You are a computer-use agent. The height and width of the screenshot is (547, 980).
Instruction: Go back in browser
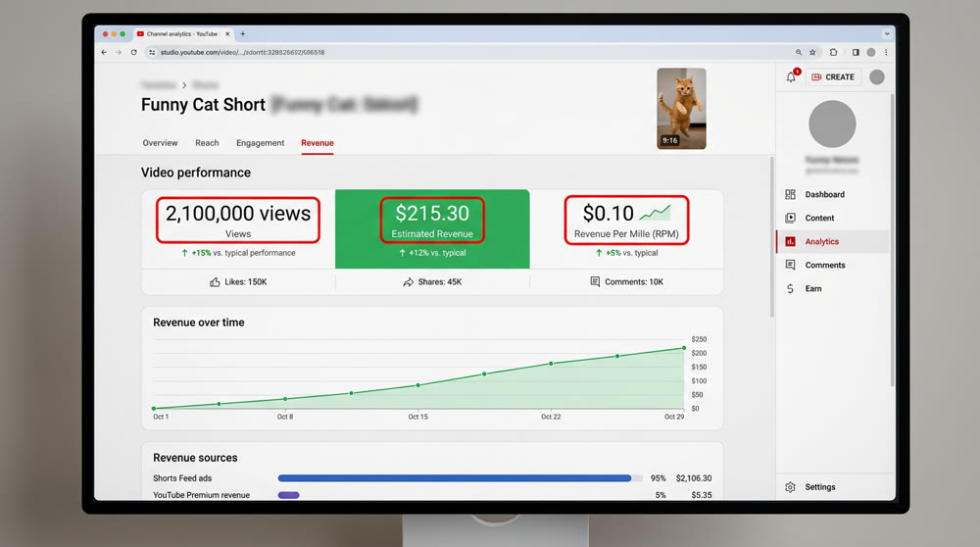104,53
